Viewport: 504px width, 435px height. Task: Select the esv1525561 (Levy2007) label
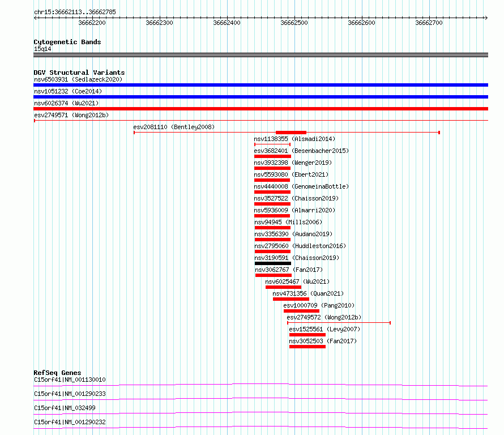pyautogui.click(x=324, y=329)
